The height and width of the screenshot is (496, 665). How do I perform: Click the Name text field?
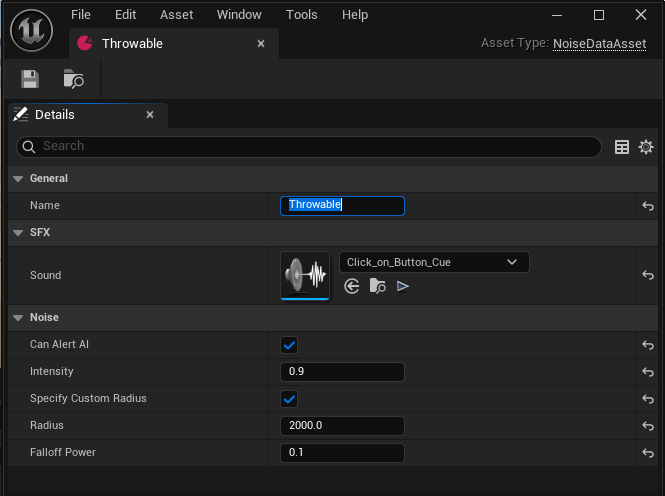coord(342,206)
